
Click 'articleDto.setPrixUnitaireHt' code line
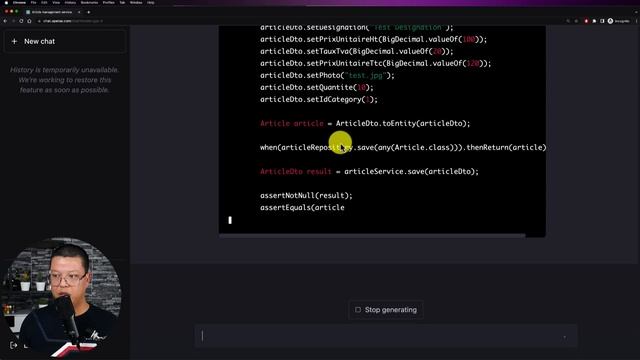373,40
